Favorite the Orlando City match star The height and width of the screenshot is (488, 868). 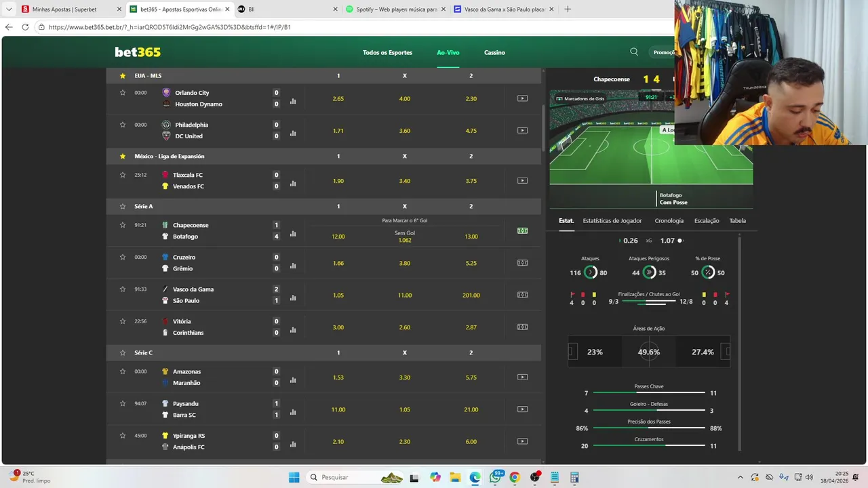point(123,92)
